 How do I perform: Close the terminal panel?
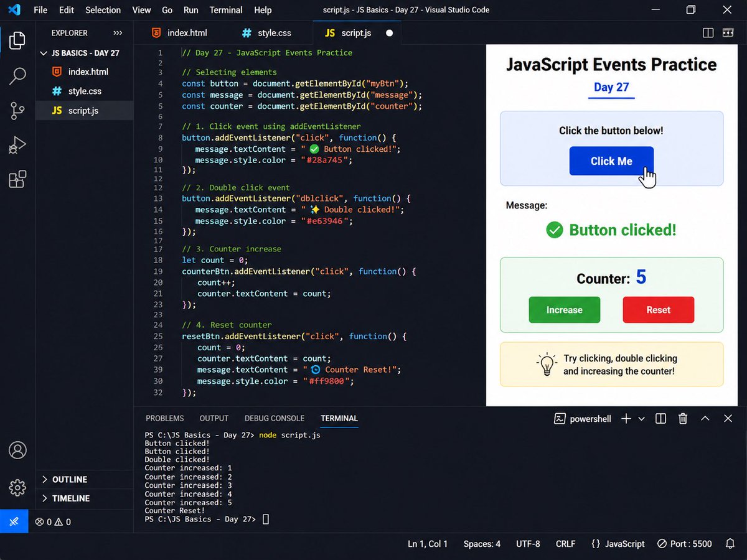pos(728,419)
